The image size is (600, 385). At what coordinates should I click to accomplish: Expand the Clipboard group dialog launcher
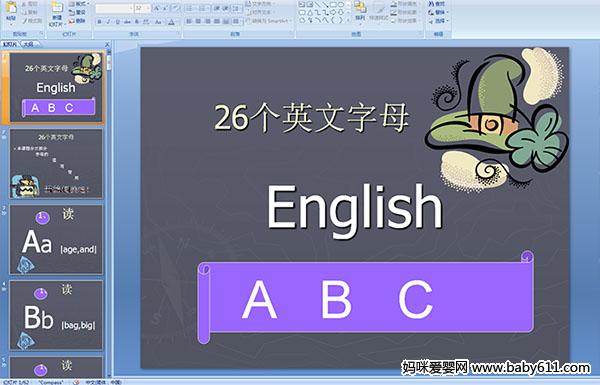(x=41, y=34)
